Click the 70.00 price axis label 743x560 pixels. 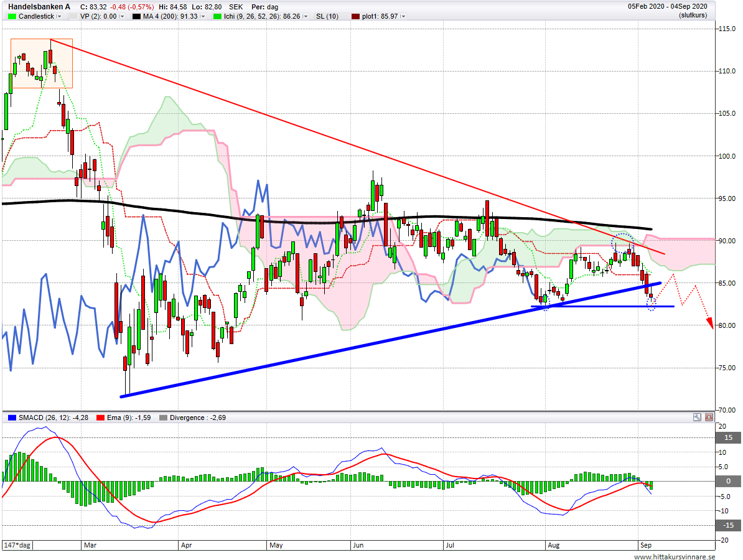click(727, 410)
